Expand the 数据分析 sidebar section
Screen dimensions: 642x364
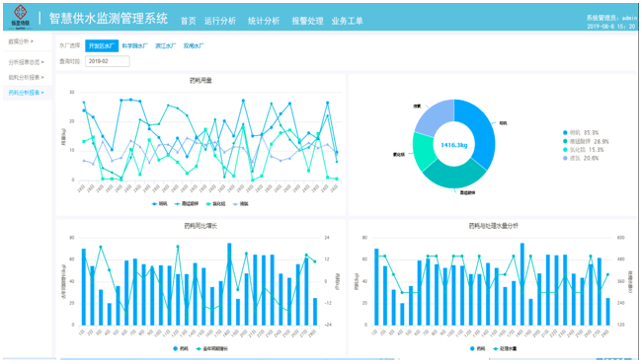click(21, 41)
